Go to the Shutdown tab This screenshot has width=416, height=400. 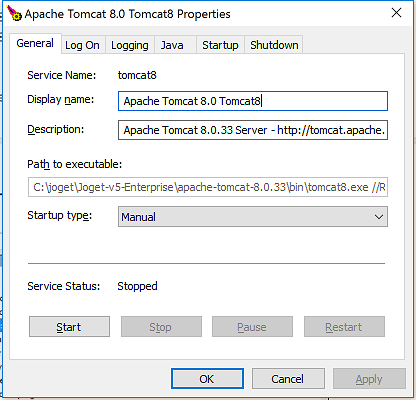click(274, 45)
